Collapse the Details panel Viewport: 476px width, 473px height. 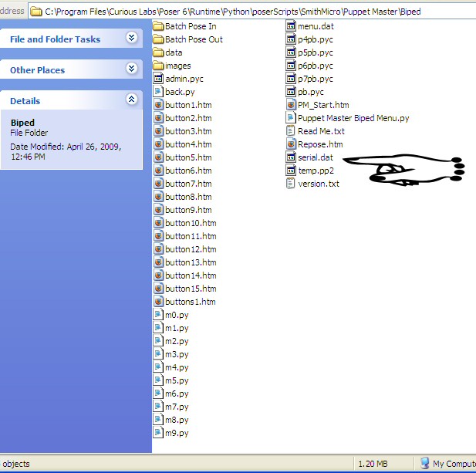(132, 100)
